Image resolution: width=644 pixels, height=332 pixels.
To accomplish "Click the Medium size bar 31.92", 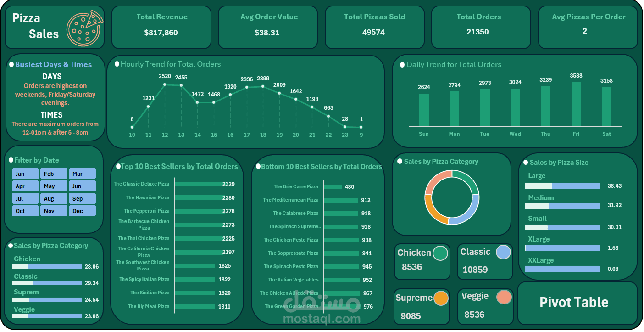I will coord(562,206).
